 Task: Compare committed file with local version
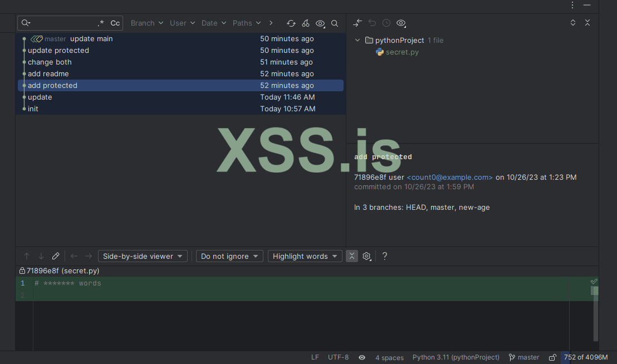point(357,23)
